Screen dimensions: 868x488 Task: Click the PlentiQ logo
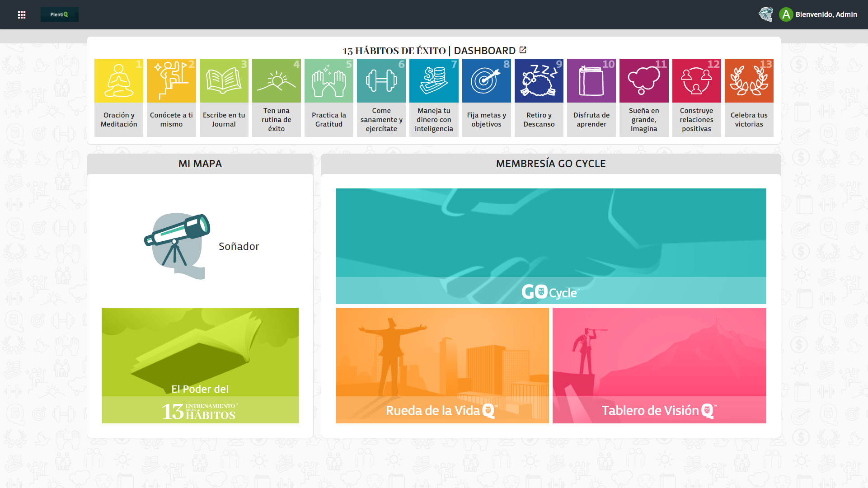coord(60,14)
